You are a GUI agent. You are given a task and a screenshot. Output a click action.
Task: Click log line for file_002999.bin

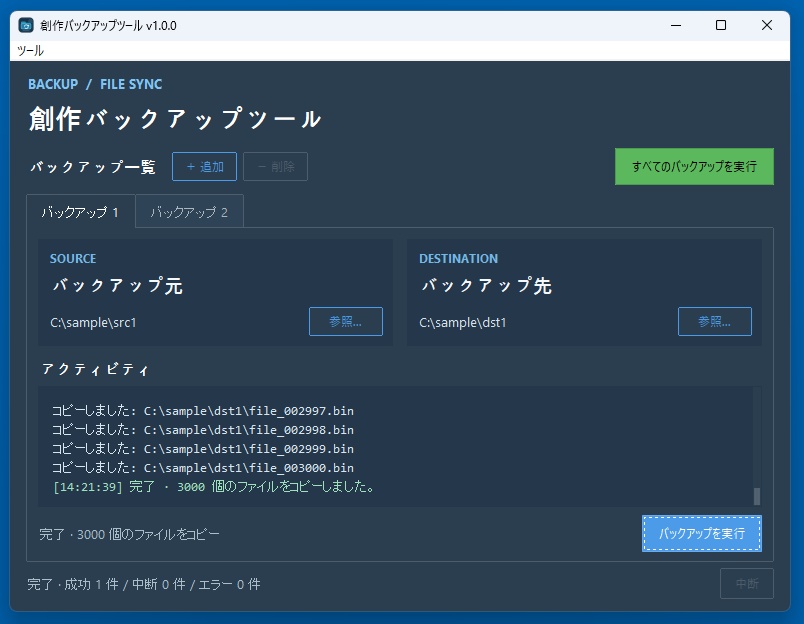coord(203,449)
